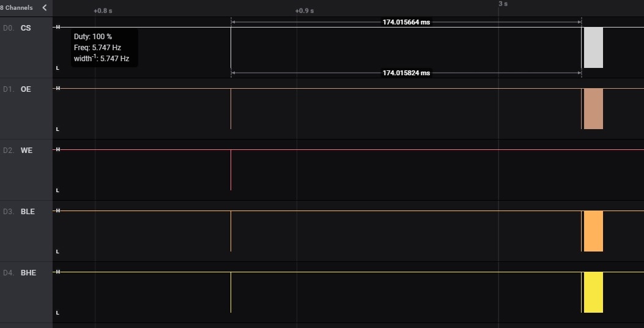Click the yellow BHE data burst block
644x328 pixels.
click(x=593, y=293)
